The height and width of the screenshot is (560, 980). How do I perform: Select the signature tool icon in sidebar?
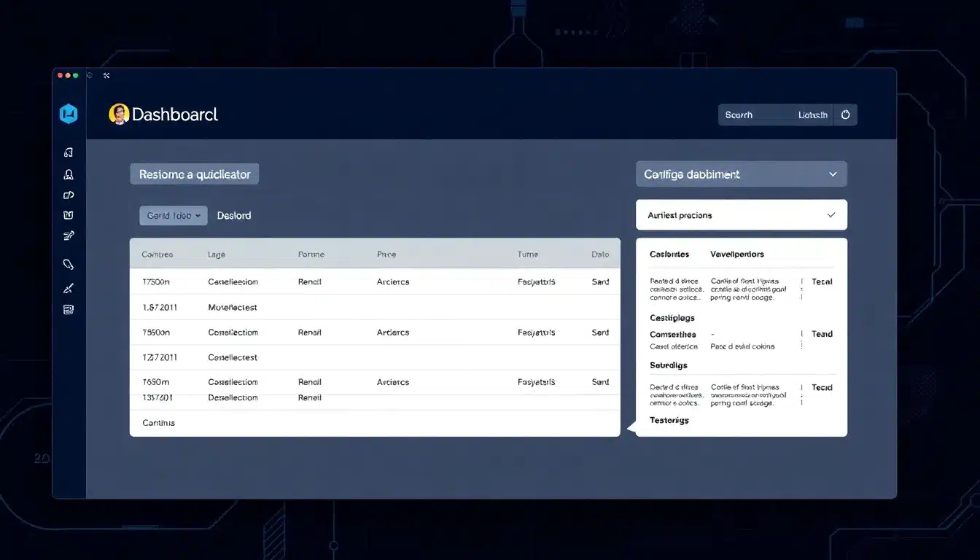point(68,236)
